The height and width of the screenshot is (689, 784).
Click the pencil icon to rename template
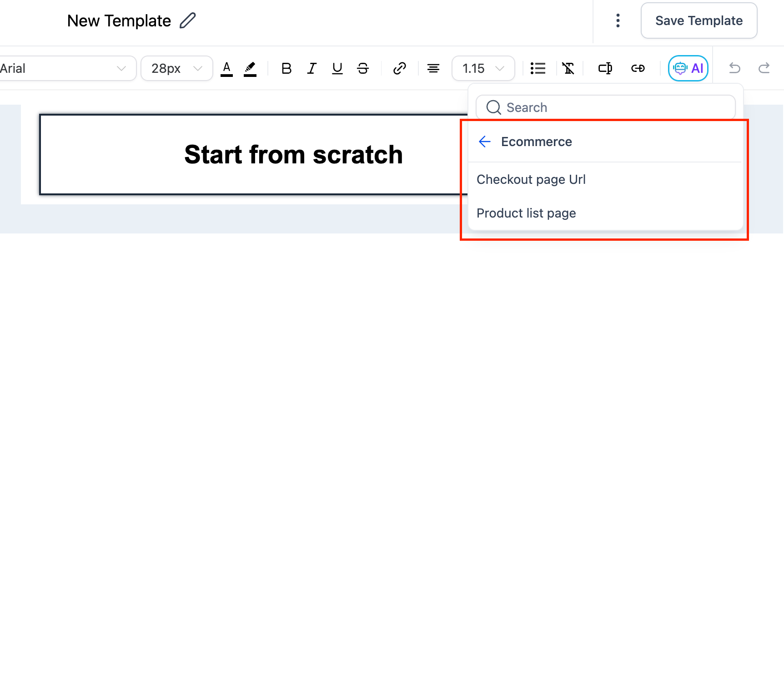pos(187,21)
